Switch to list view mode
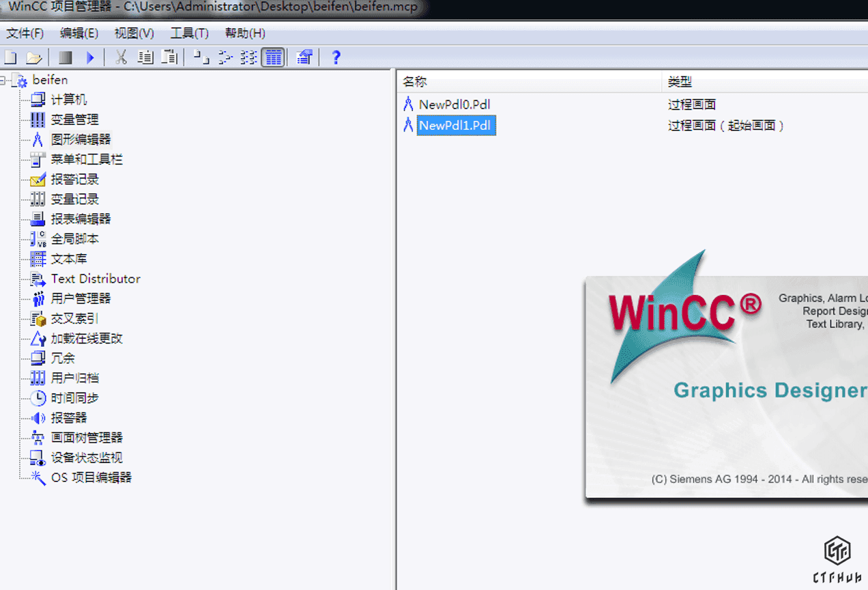The height and width of the screenshot is (590, 868). point(249,58)
